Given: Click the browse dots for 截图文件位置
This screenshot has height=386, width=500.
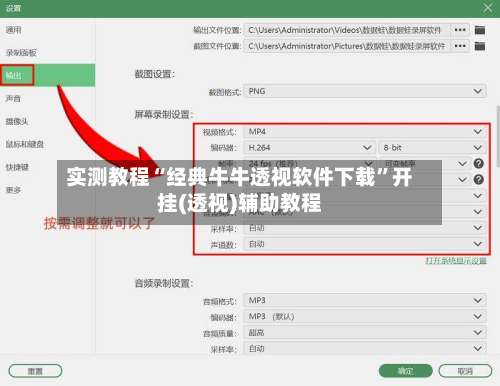Looking at the screenshot, I should tap(460, 46).
